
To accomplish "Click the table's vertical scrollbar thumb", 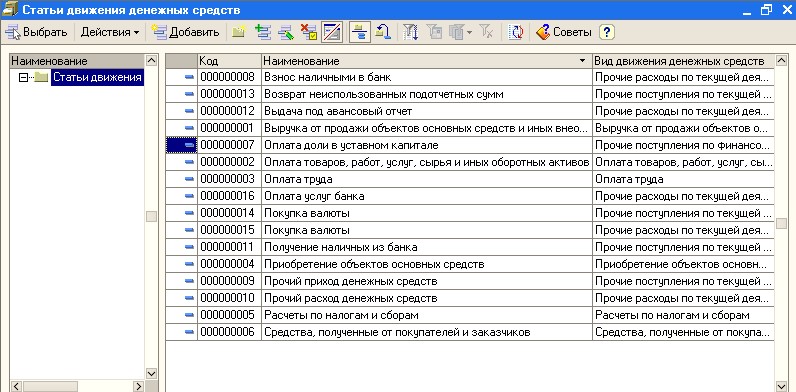I will coord(781,223).
